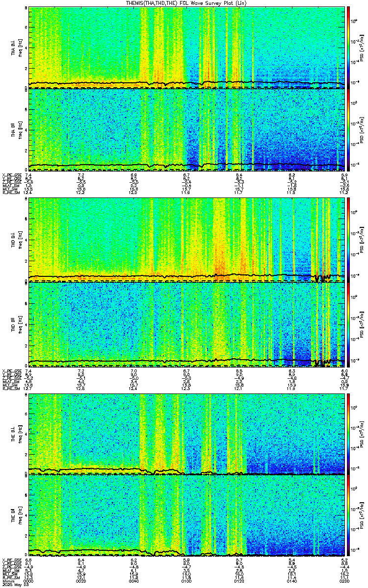Click the THA B-perpendicular spectrogram panel
Image resolution: width=368 pixels, height=588 pixels.
(x=187, y=48)
